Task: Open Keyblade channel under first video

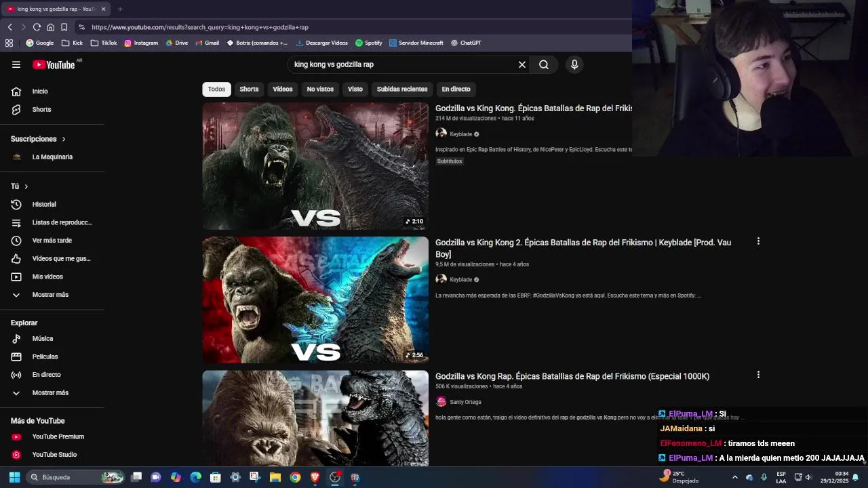Action: 460,134
